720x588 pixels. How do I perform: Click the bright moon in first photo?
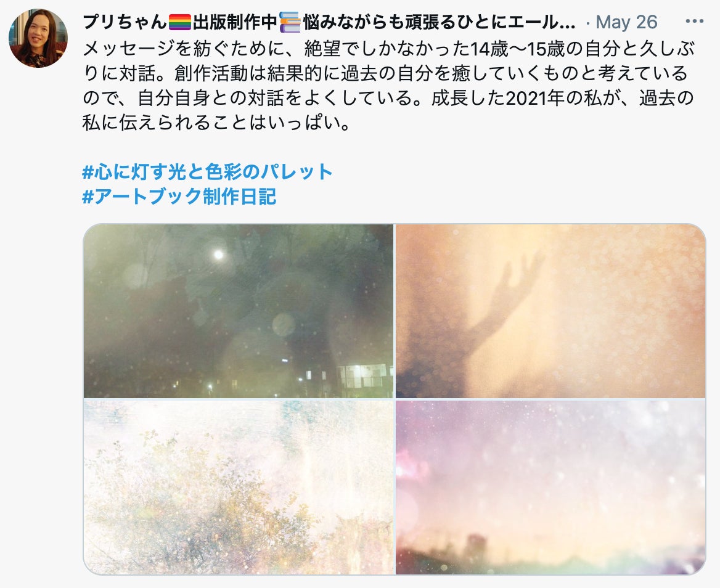(x=219, y=254)
